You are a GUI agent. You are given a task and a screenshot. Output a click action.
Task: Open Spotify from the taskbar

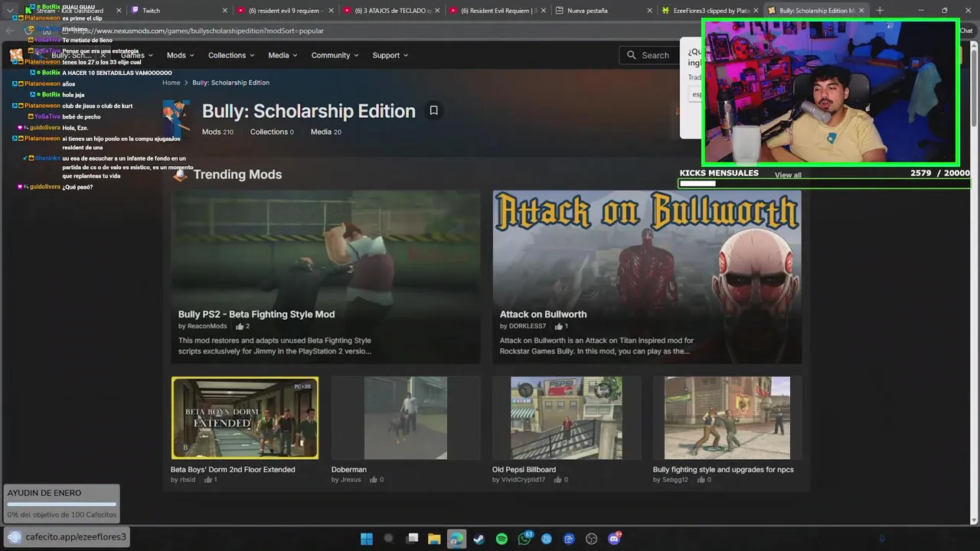pos(501,539)
